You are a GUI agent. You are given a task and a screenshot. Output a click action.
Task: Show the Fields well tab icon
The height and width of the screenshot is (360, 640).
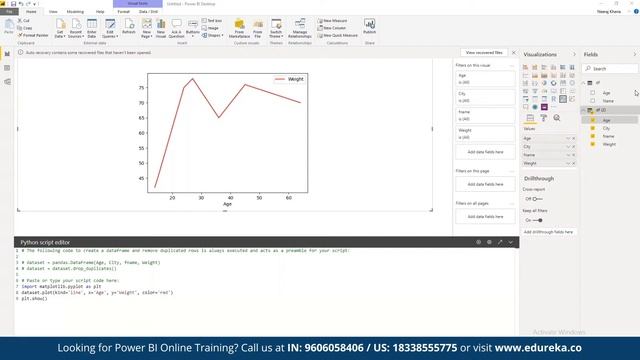(530, 118)
